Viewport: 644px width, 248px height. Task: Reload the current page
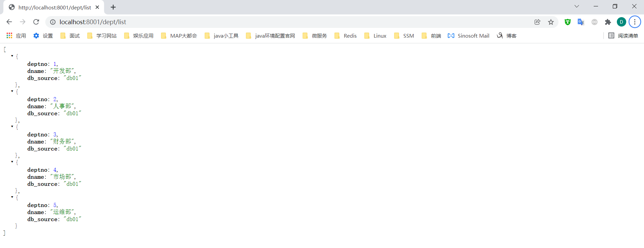click(36, 22)
